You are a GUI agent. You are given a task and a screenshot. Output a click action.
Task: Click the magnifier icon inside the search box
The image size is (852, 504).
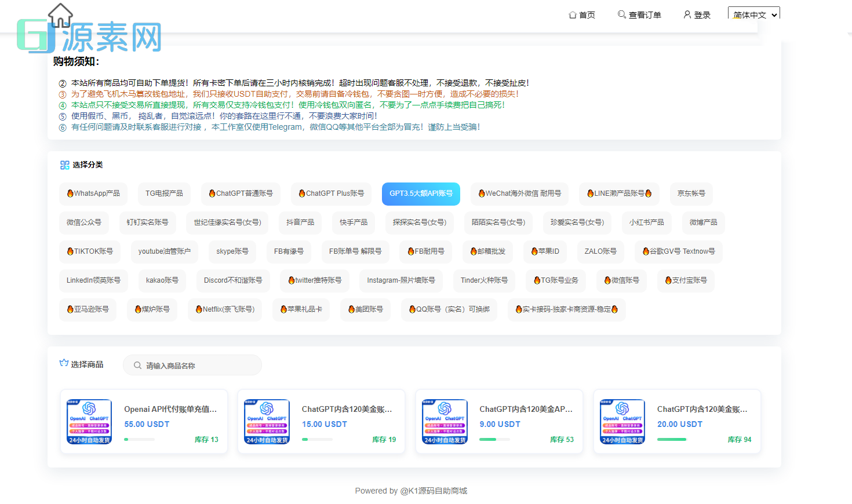click(137, 365)
